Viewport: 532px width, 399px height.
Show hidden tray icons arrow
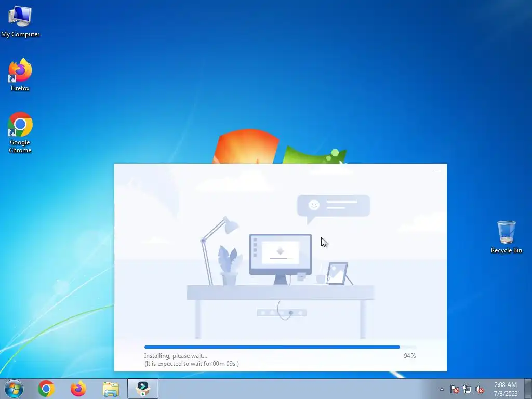tap(442, 389)
